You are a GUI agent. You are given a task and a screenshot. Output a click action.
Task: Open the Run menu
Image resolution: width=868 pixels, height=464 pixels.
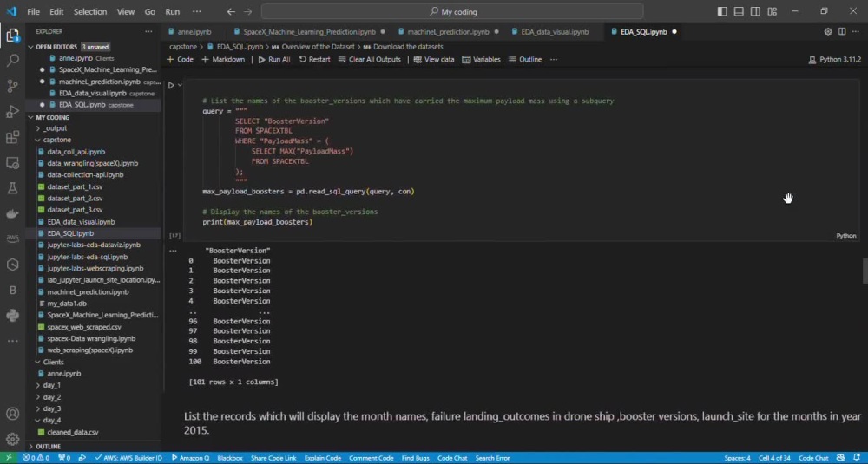tap(172, 11)
